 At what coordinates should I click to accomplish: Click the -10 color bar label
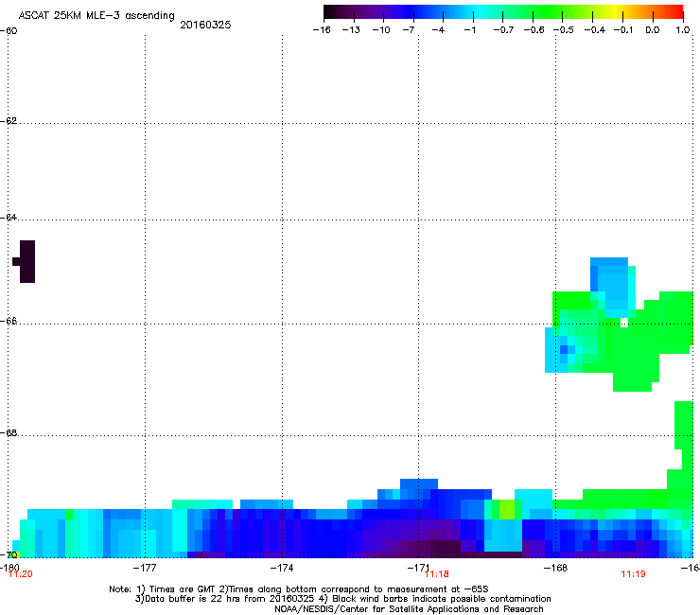coord(381,30)
